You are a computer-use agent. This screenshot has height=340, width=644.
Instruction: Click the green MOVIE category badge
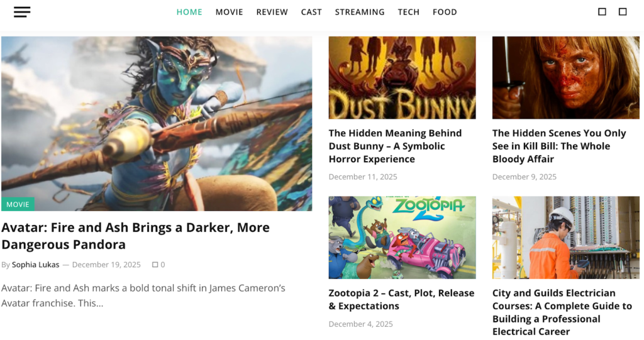tap(18, 204)
